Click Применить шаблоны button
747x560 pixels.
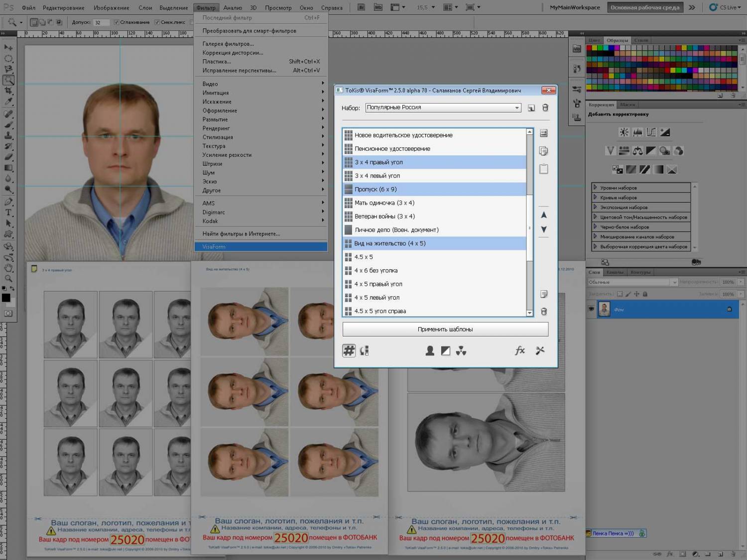[x=445, y=329]
